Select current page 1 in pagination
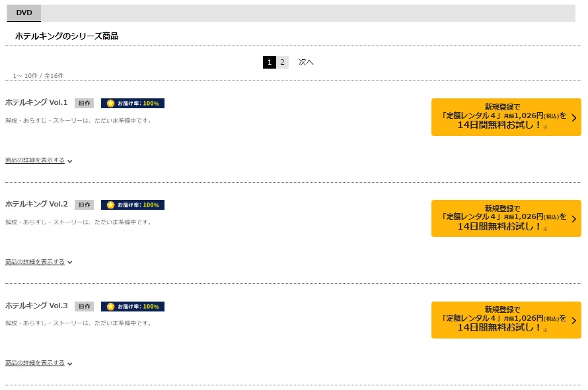The height and width of the screenshot is (390, 588). click(x=270, y=62)
